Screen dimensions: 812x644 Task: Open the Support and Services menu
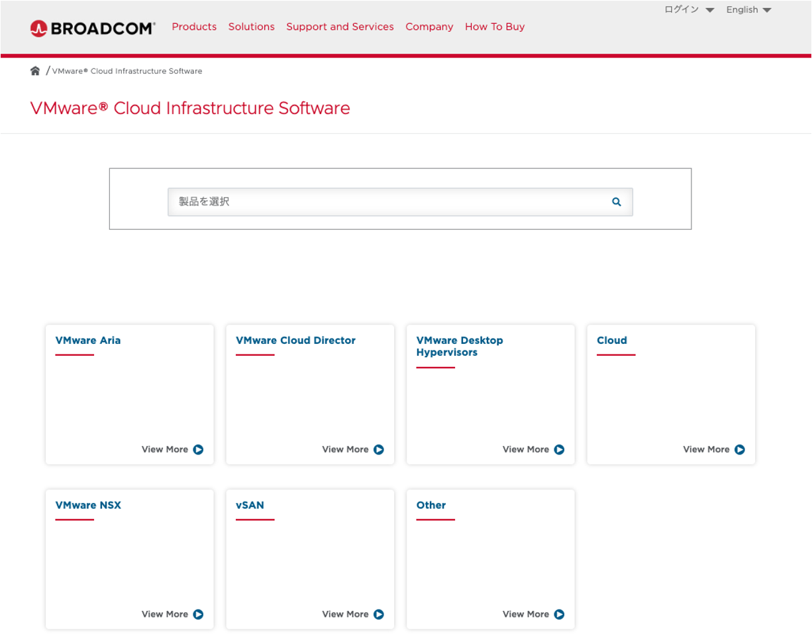tap(340, 27)
